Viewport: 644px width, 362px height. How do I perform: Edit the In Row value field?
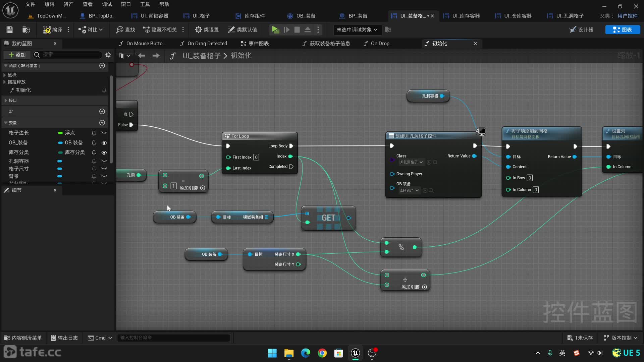pos(530,178)
